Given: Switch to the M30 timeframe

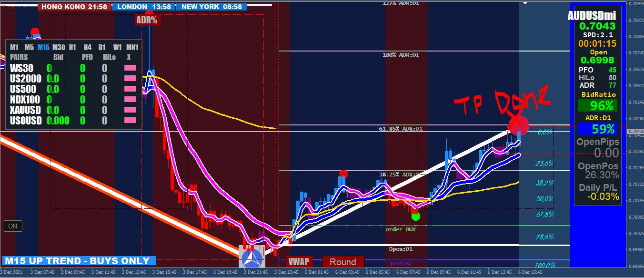Looking at the screenshot, I should click(59, 47).
